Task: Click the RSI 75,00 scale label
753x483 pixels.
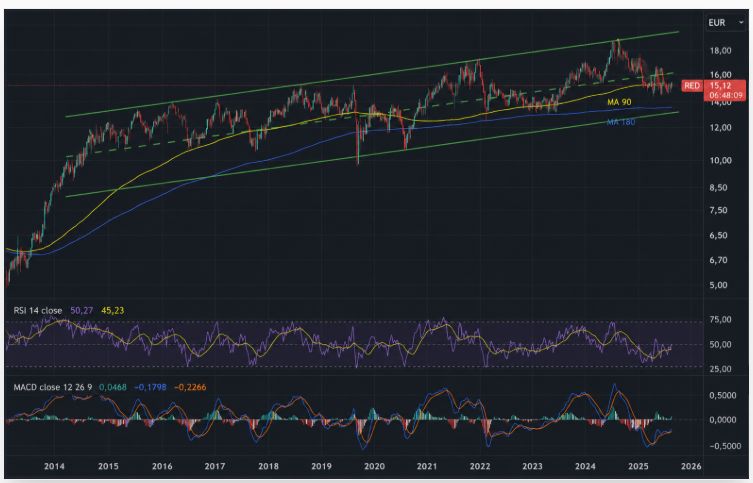Action: (720, 320)
